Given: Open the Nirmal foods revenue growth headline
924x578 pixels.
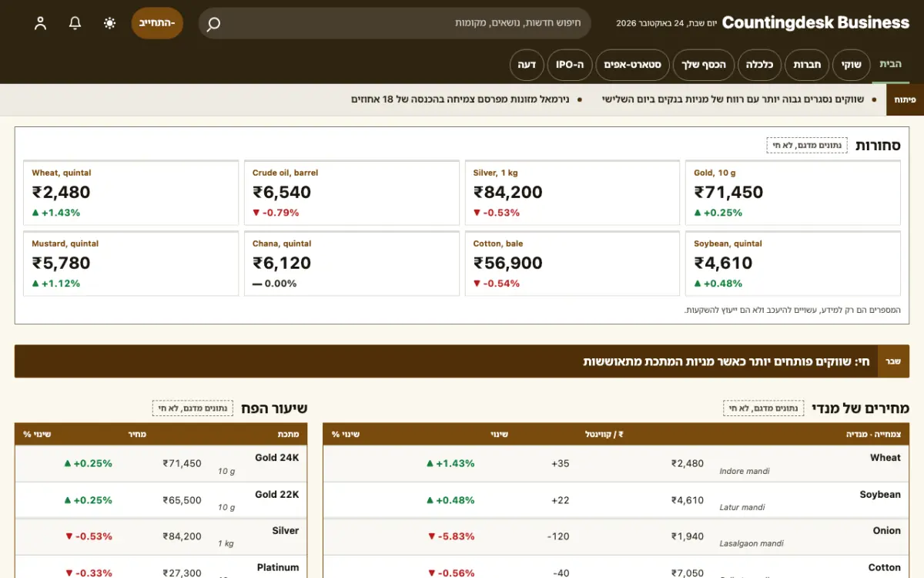Looking at the screenshot, I should (460, 99).
